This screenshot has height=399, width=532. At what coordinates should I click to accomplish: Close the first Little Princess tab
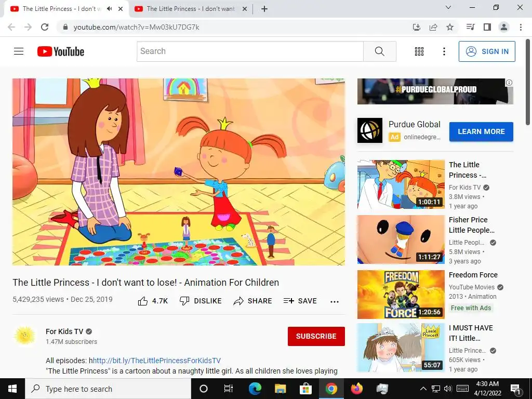coord(121,9)
